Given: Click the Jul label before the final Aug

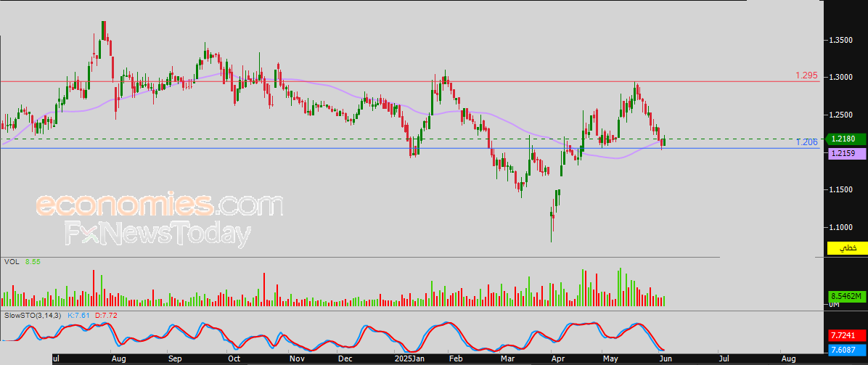Looking at the screenshot, I should pos(724,359).
